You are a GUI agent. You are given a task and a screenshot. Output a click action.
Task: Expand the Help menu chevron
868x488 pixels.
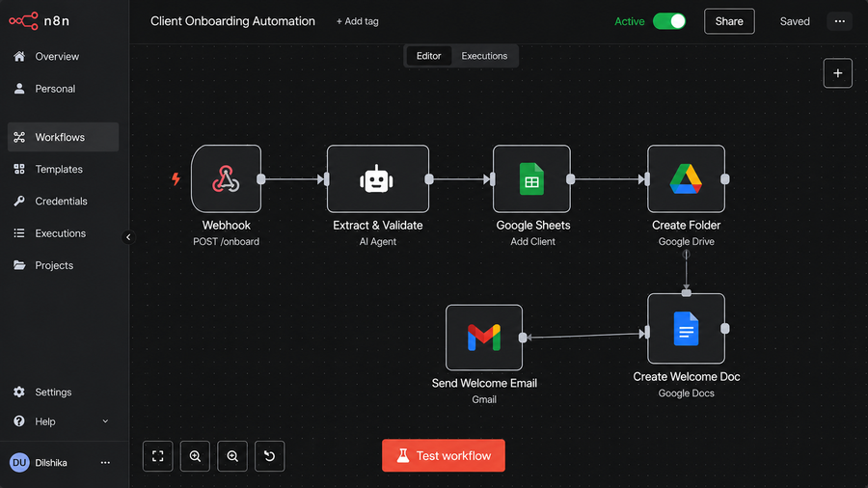(x=105, y=421)
